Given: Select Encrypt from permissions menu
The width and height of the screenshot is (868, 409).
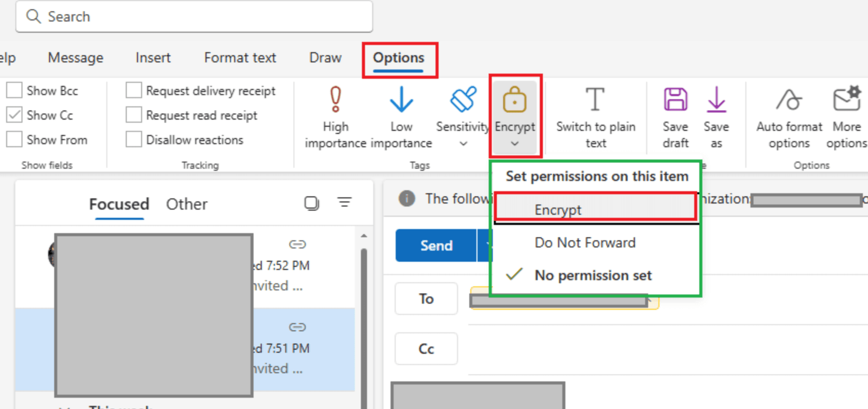Looking at the screenshot, I should pyautogui.click(x=558, y=210).
